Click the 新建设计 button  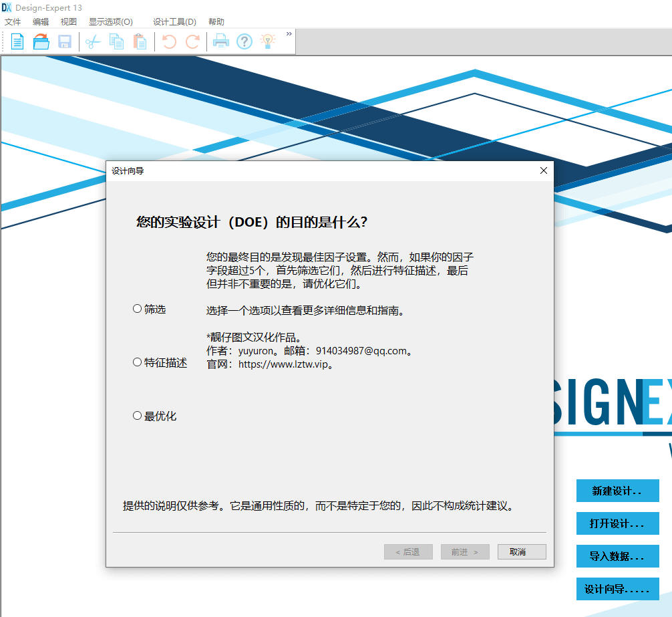(618, 491)
